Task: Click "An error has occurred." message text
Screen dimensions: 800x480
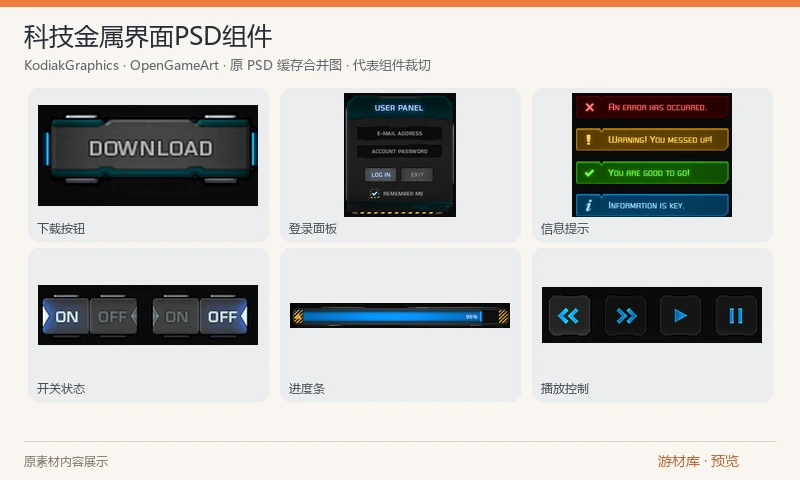Action: [x=657, y=107]
